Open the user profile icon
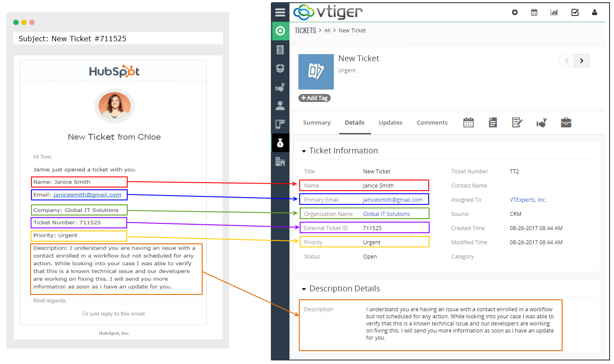614x364 pixels. pyautogui.click(x=594, y=12)
